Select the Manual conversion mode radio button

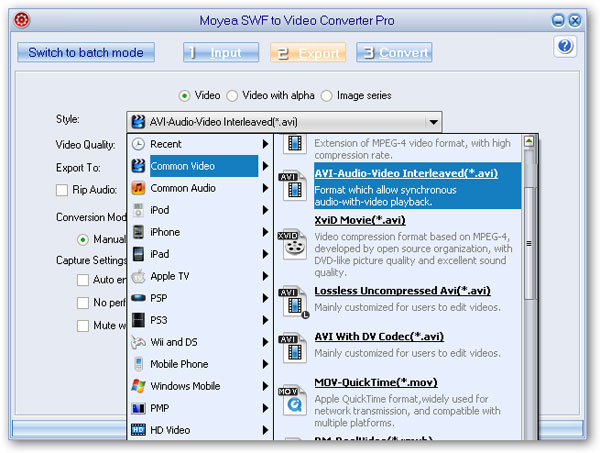click(83, 240)
